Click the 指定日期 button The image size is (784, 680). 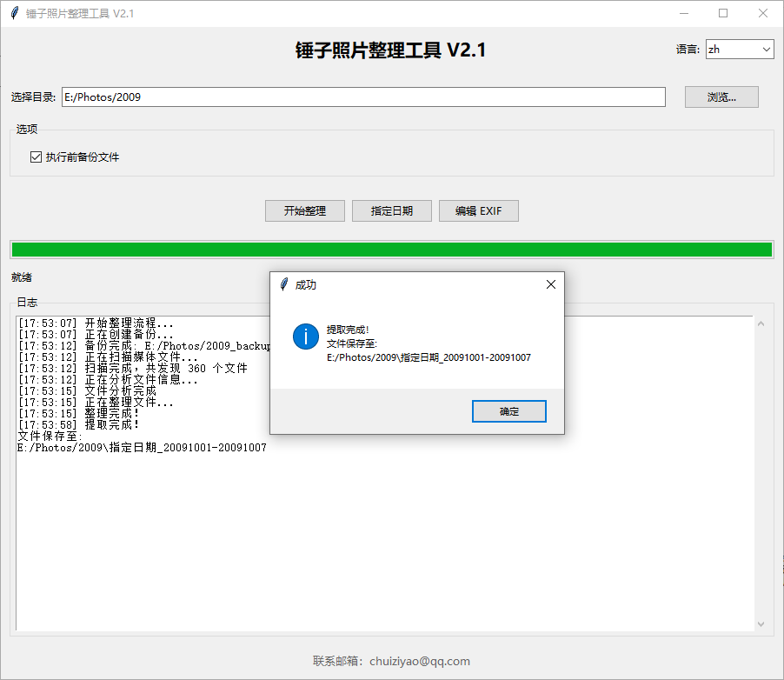(392, 210)
